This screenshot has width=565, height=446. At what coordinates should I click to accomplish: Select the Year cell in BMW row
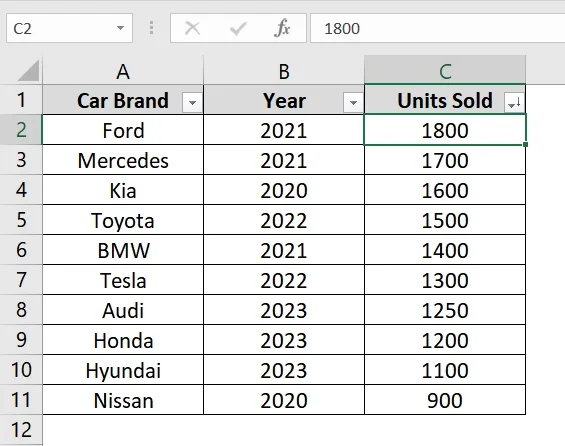coord(284,250)
